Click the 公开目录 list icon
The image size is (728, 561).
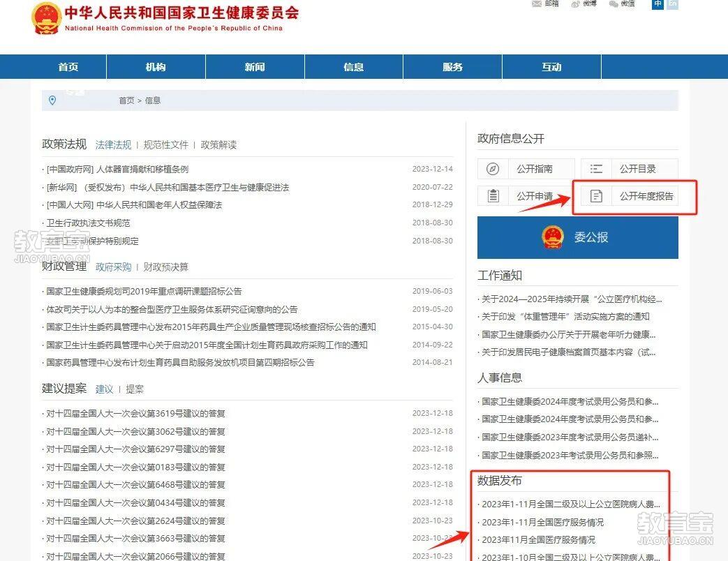click(596, 168)
